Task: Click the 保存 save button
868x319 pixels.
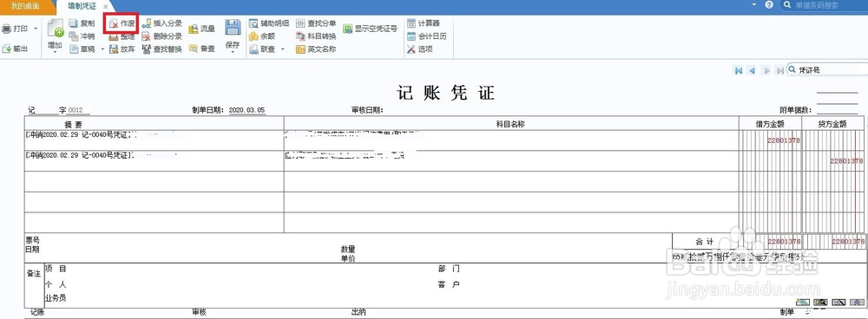Action: click(233, 35)
